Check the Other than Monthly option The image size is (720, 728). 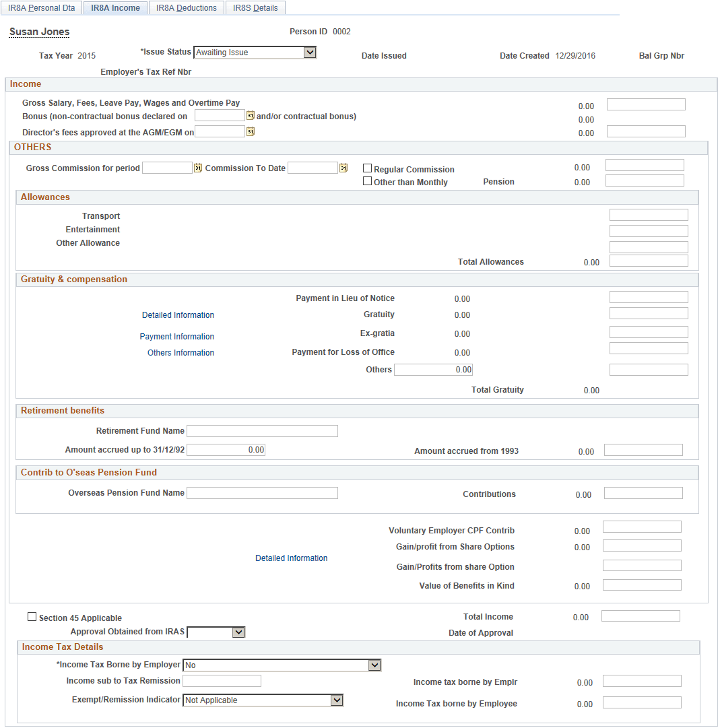point(367,180)
